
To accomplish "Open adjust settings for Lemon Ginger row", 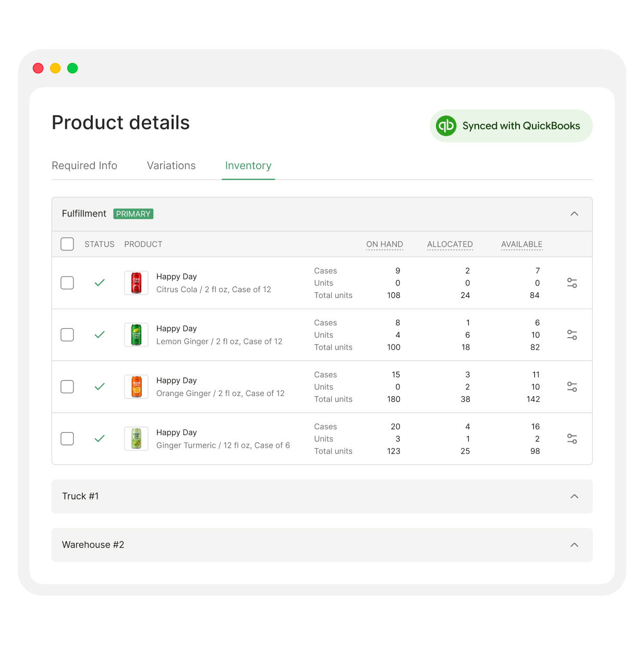I will [572, 335].
